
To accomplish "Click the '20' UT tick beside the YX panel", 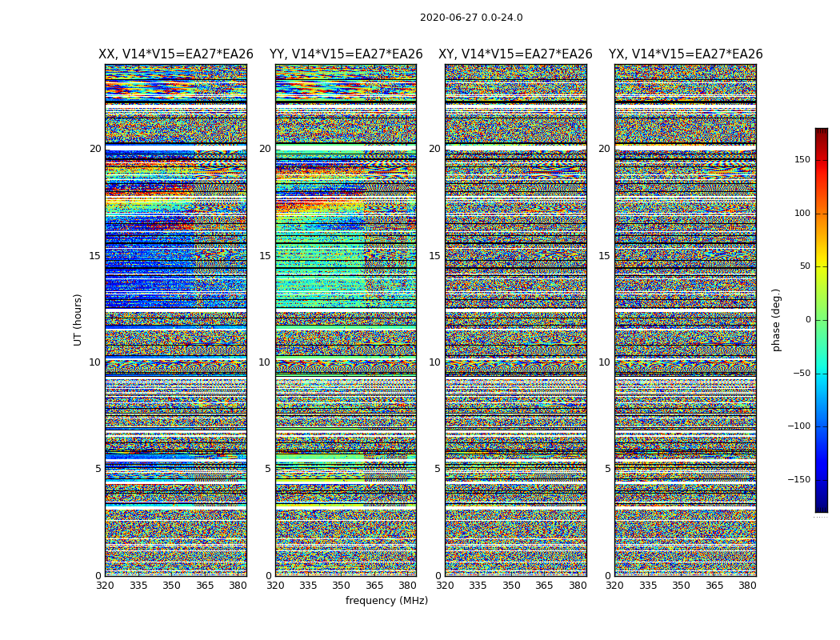I will point(604,149).
